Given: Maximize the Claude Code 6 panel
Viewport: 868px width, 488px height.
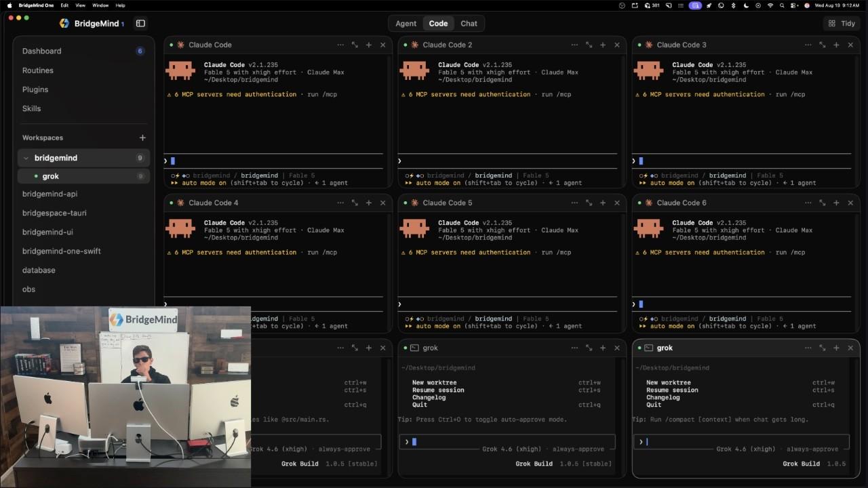Looking at the screenshot, I should pos(823,203).
